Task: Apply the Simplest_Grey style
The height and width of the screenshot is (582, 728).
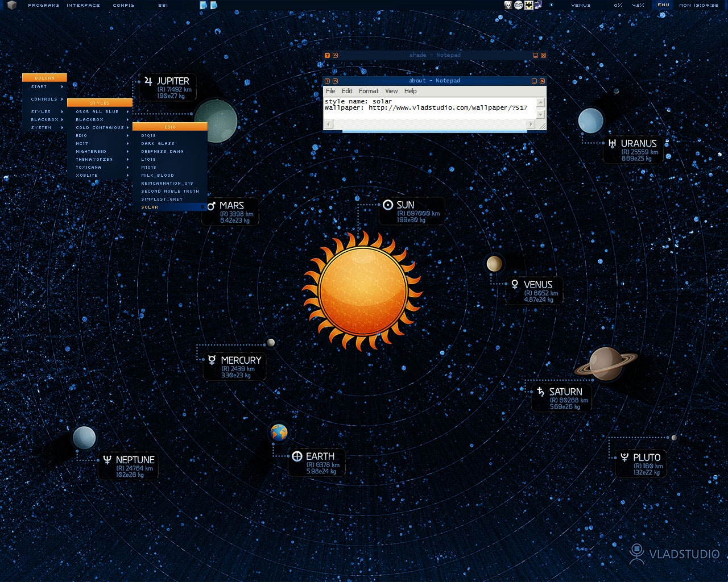Action: pos(170,199)
